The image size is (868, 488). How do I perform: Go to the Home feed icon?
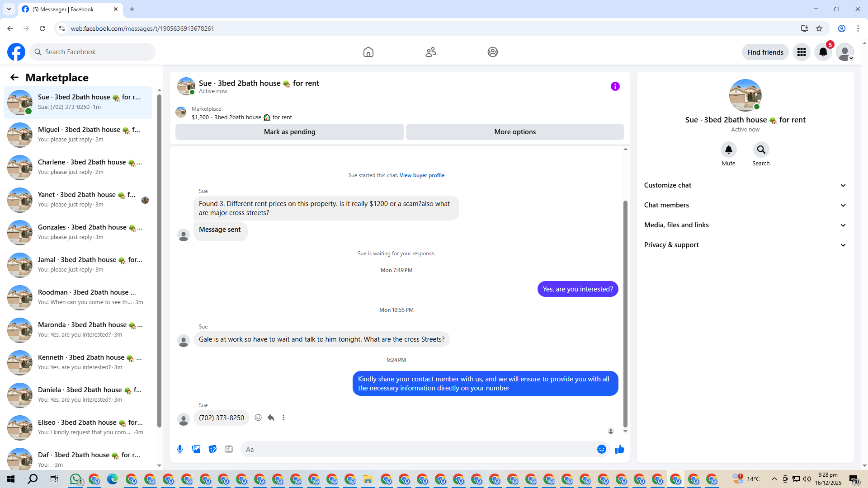coord(368,52)
